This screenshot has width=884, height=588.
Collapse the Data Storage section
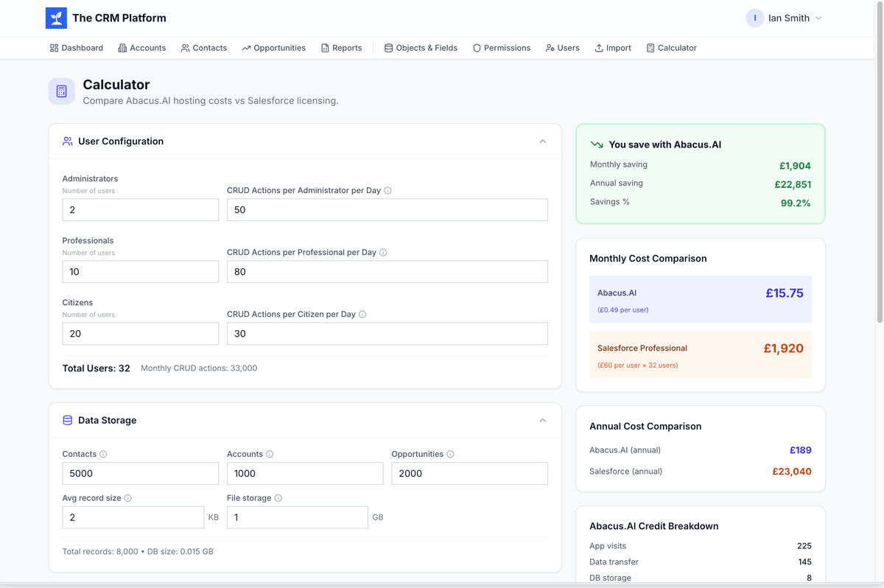(x=542, y=421)
